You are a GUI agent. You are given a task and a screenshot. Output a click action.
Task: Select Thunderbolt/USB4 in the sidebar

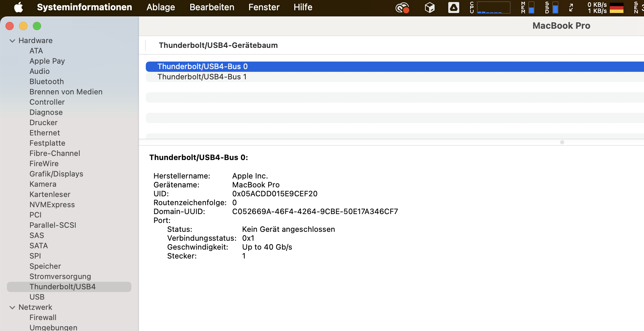[69, 287]
